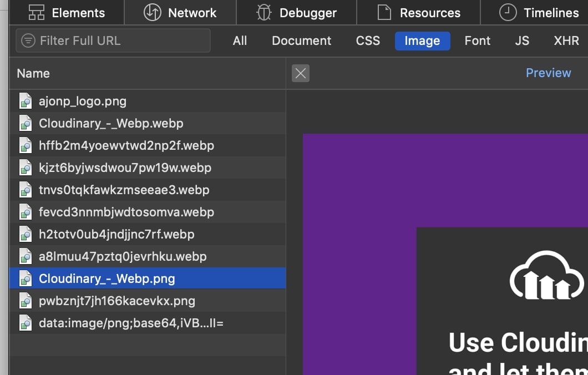Select Cloudinary_-_Webp.webp row
Image resolution: width=588 pixels, height=375 pixels.
coord(148,123)
